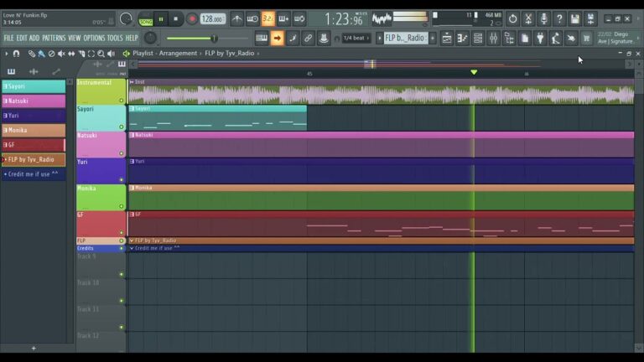This screenshot has width=644, height=362.
Task: Mute the GF track green light
Action: [x=121, y=233]
